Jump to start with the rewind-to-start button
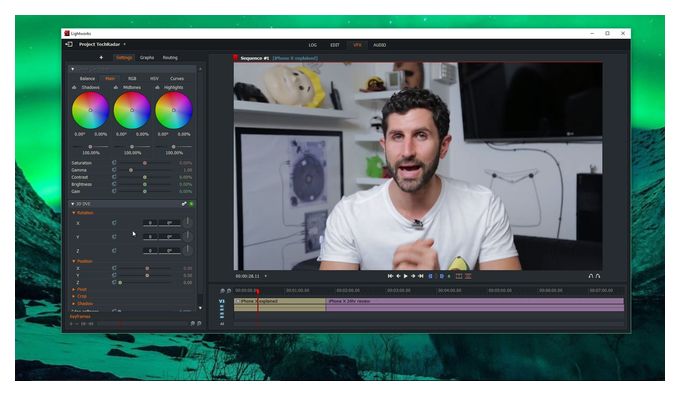Viewport: 680px width, 396px height. point(390,276)
